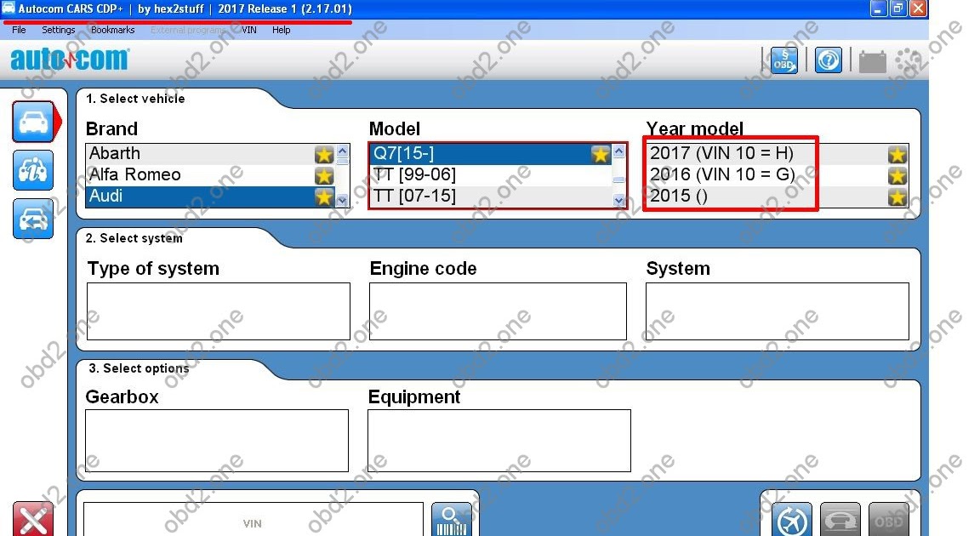Open the Help menu
This screenshot has width=980, height=536.
point(281,30)
